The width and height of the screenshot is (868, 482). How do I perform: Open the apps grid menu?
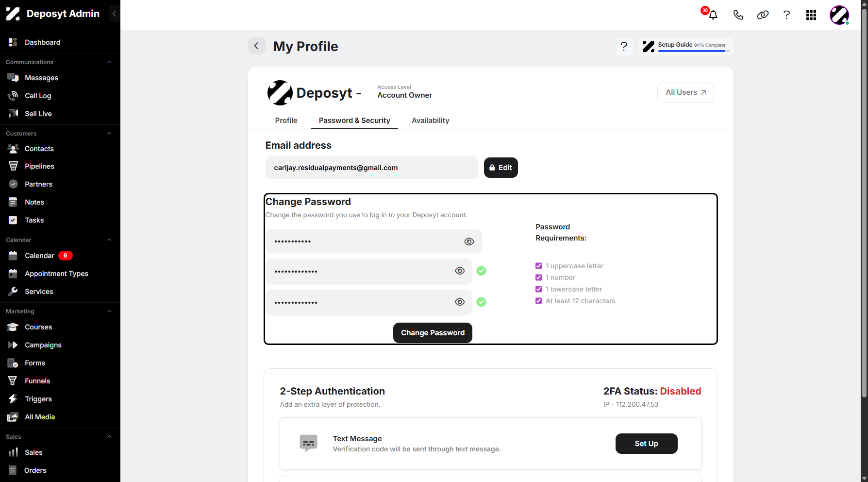(811, 15)
